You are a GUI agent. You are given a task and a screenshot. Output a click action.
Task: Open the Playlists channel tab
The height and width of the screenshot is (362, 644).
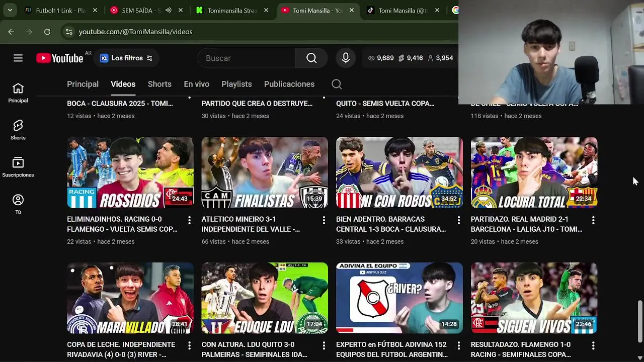[x=236, y=84]
